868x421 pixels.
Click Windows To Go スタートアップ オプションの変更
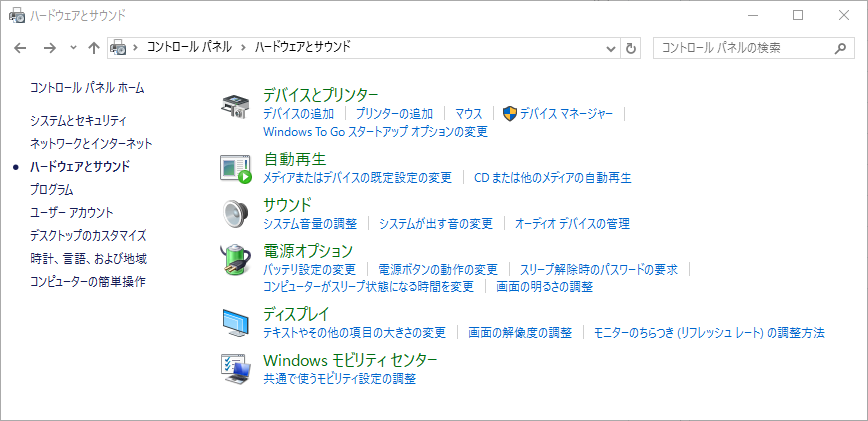click(x=375, y=132)
